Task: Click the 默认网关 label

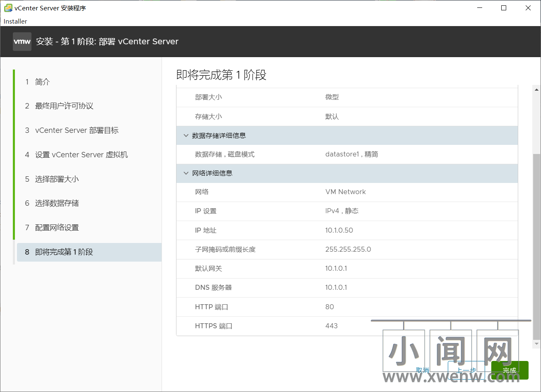Action: (x=208, y=269)
